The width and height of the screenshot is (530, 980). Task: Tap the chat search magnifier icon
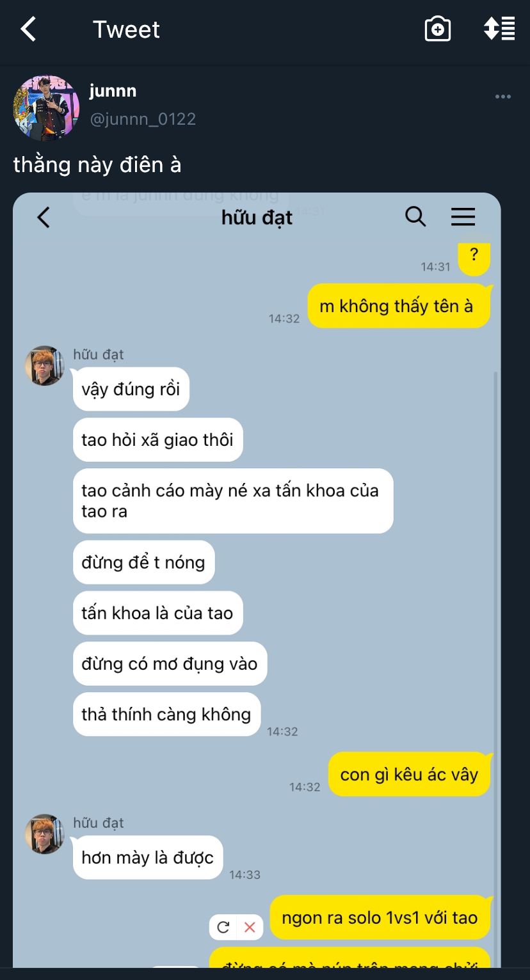click(415, 217)
